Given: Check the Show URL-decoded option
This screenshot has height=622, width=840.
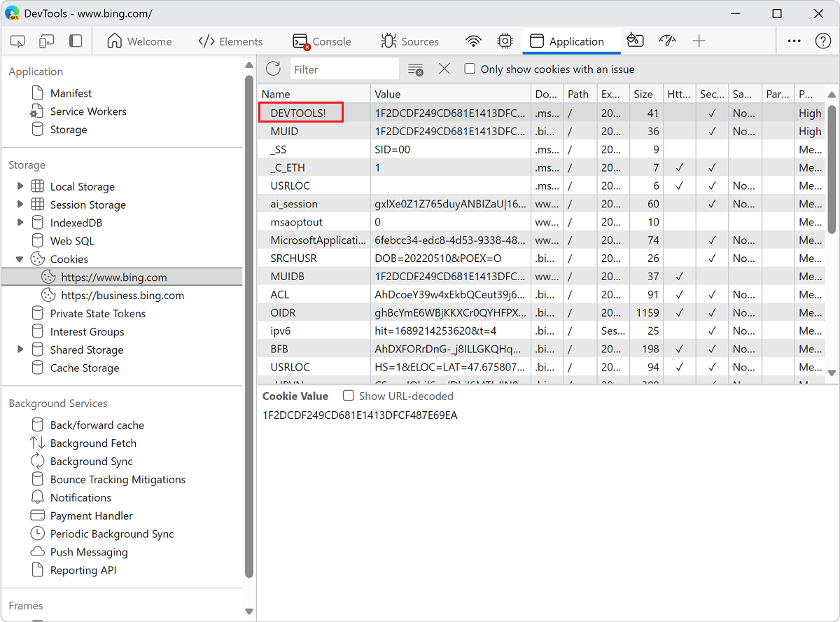Looking at the screenshot, I should (348, 396).
